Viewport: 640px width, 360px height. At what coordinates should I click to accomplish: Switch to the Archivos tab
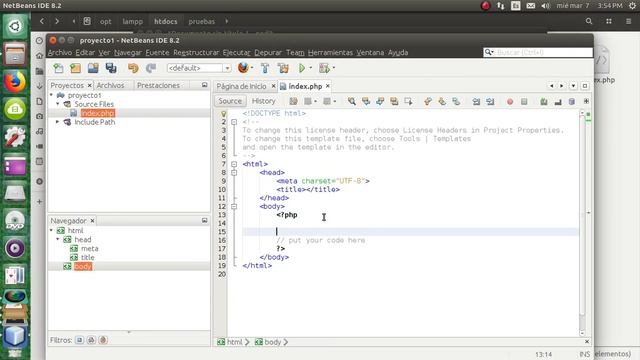[x=110, y=85]
